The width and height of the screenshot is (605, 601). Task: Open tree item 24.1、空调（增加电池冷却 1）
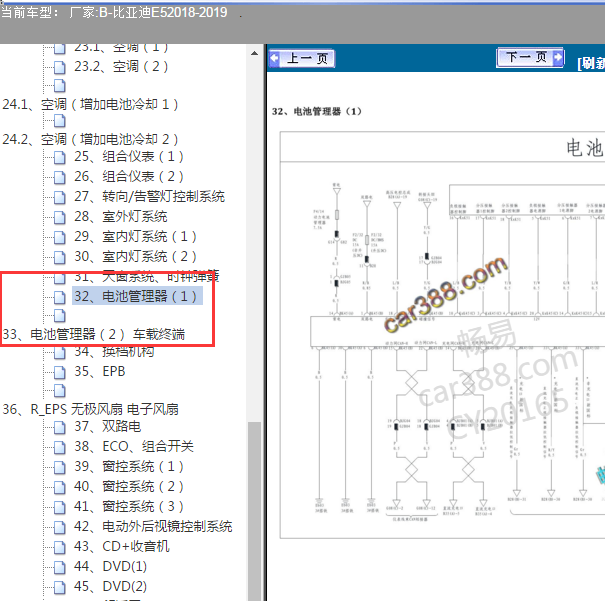pos(90,104)
